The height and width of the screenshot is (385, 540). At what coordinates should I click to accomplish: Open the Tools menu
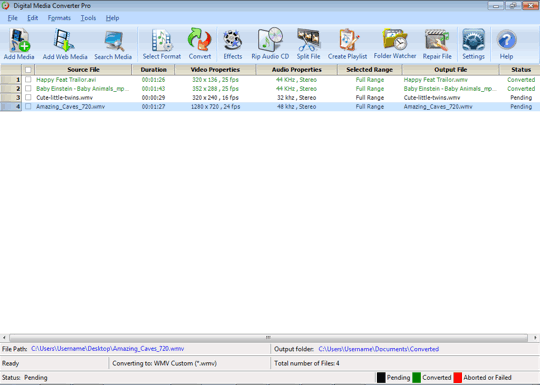click(88, 18)
